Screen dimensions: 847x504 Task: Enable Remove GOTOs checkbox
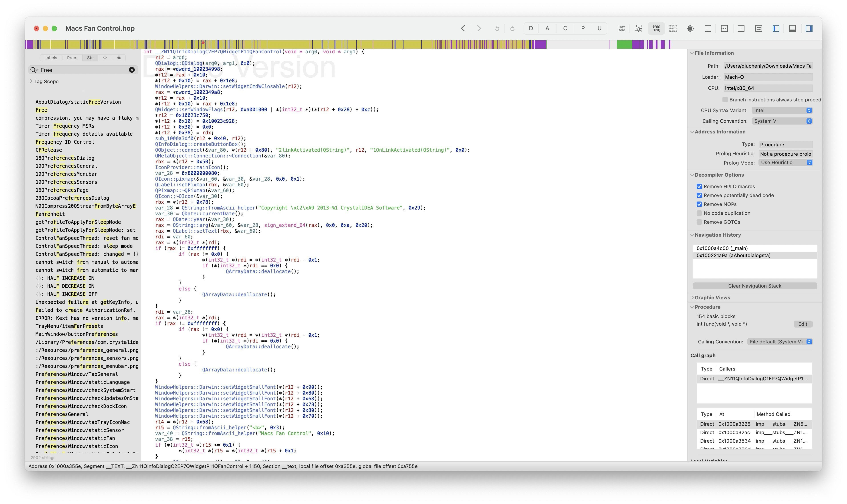pyautogui.click(x=699, y=222)
